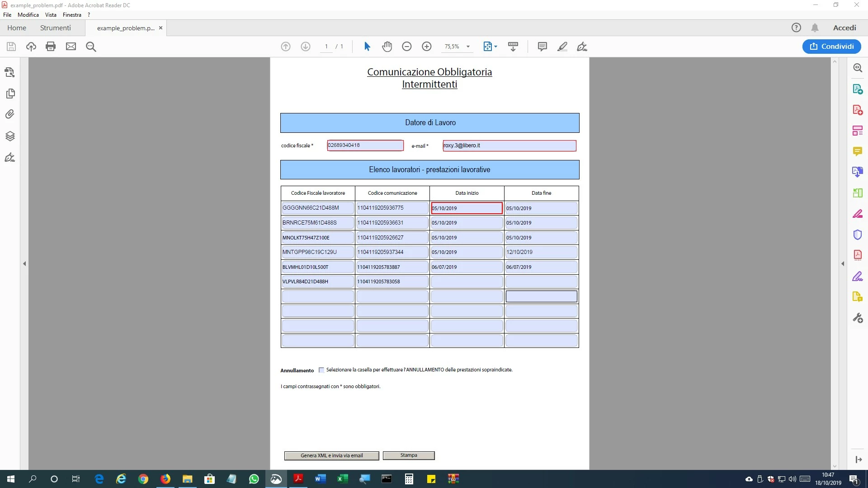
Task: Open the Attachments paperclip panel
Action: 10,114
